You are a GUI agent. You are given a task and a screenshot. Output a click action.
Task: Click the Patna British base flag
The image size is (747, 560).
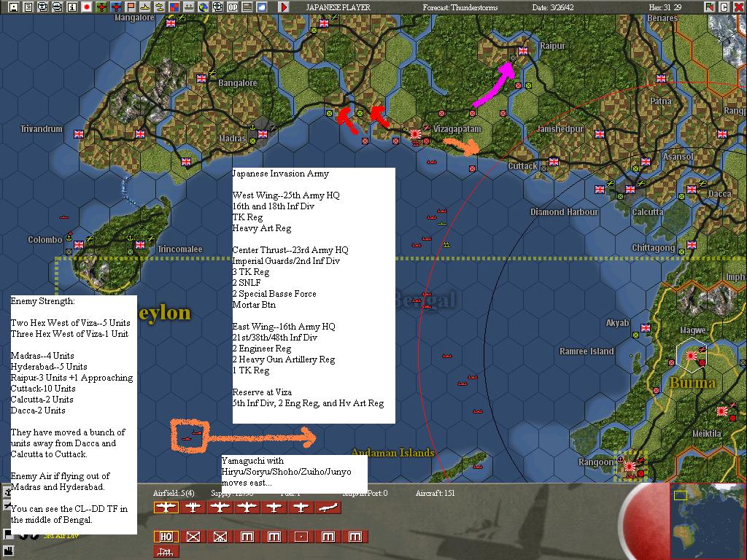[x=661, y=79]
